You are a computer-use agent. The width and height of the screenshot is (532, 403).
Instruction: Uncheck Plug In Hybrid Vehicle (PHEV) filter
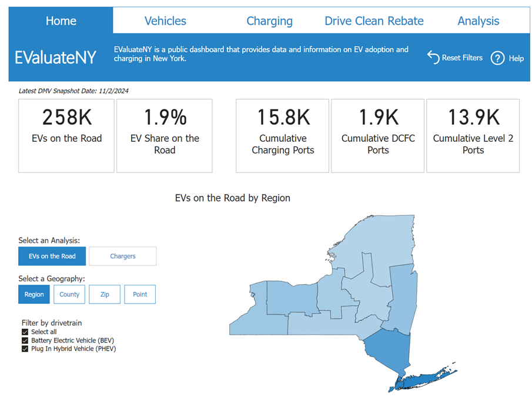[25, 348]
